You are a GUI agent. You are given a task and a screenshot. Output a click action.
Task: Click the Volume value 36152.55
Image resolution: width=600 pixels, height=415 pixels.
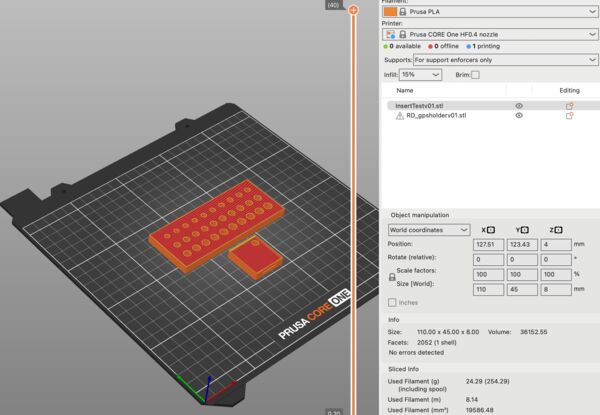[x=533, y=332]
